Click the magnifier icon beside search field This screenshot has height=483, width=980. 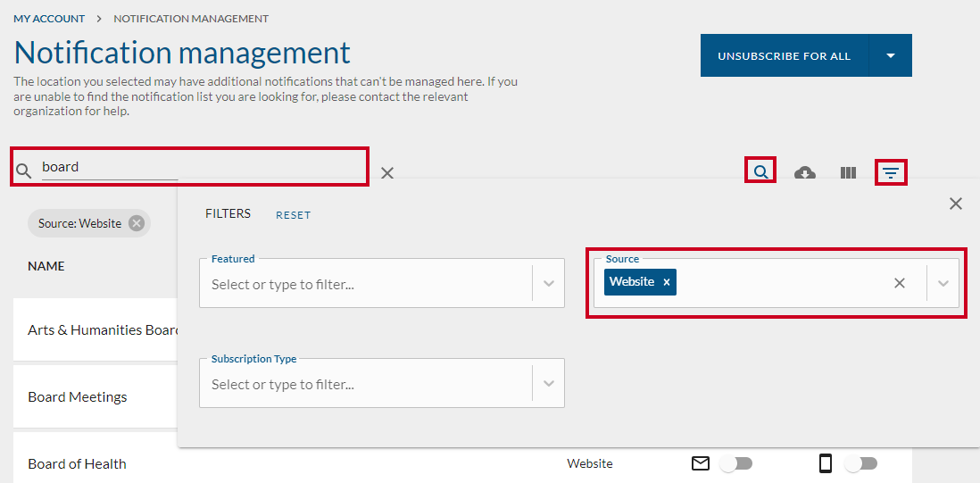(24, 171)
